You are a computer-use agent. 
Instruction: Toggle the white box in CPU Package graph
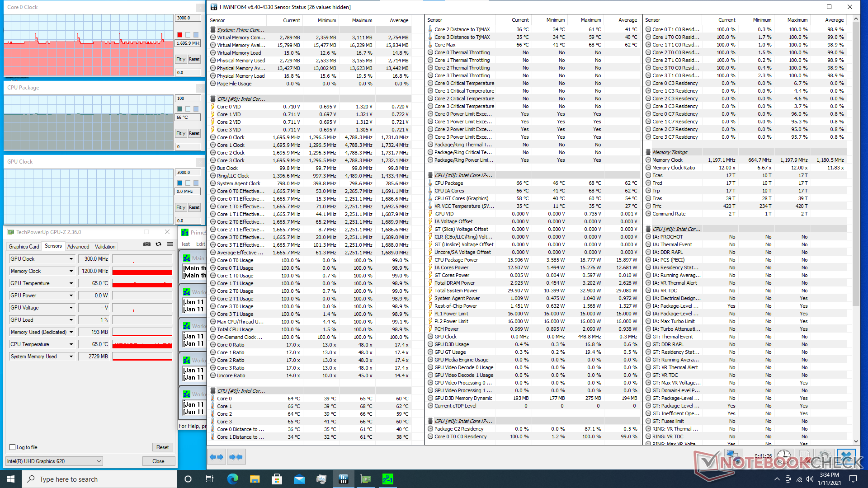(x=188, y=109)
